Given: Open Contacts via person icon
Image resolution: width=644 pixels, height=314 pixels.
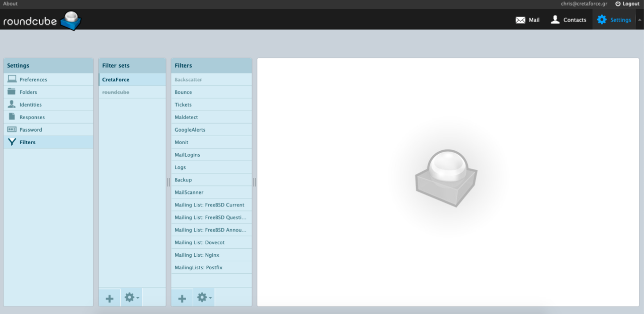Looking at the screenshot, I should [555, 20].
